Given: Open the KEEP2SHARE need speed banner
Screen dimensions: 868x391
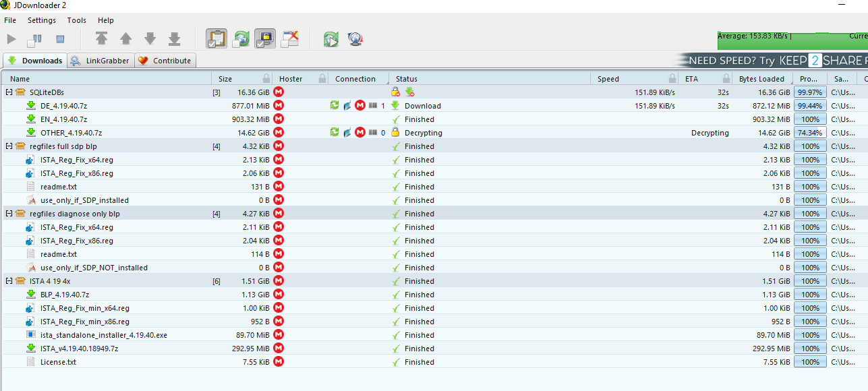Looking at the screenshot, I should pyautogui.click(x=773, y=61).
